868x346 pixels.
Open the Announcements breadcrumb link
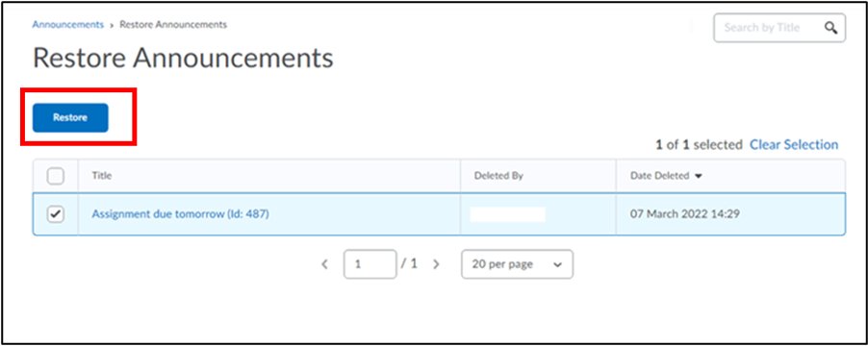click(68, 24)
